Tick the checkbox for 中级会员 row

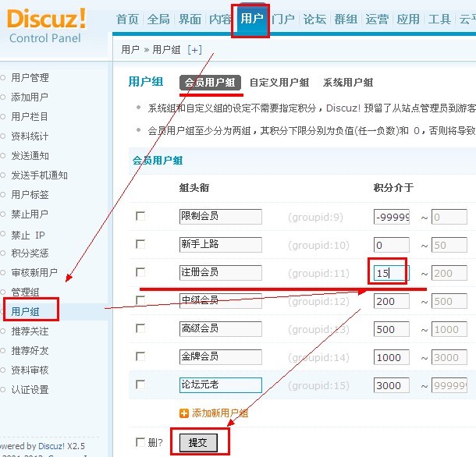(x=140, y=300)
